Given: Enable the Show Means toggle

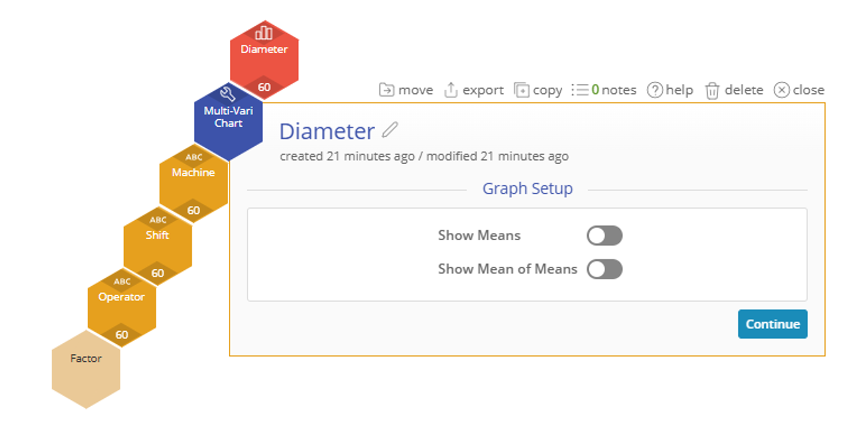Looking at the screenshot, I should coord(604,236).
